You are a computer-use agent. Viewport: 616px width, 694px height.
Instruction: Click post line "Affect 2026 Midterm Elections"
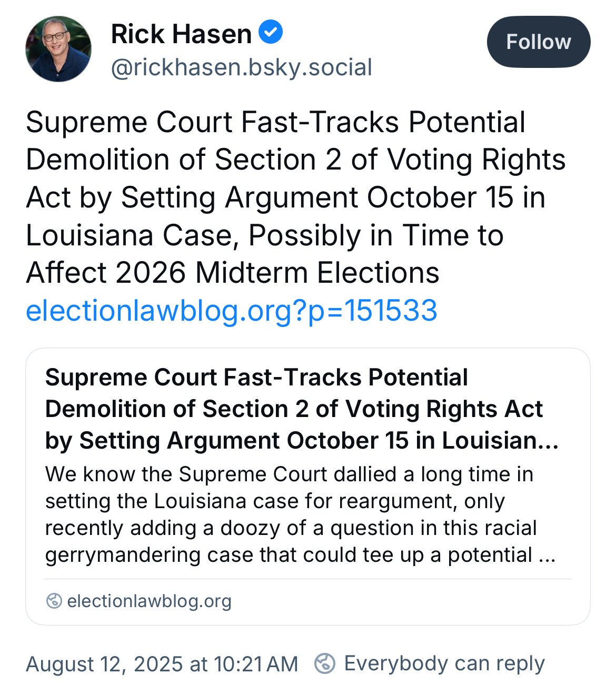coord(233,273)
